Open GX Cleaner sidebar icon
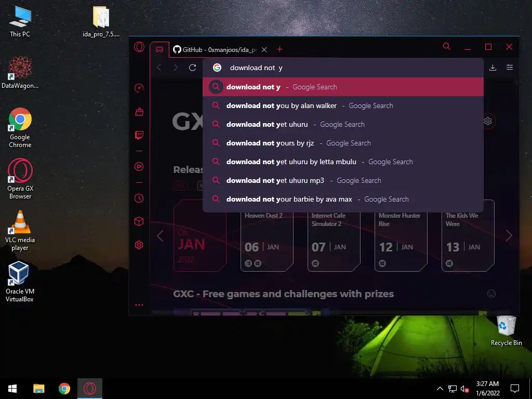The height and width of the screenshot is (399, 532). (x=139, y=112)
